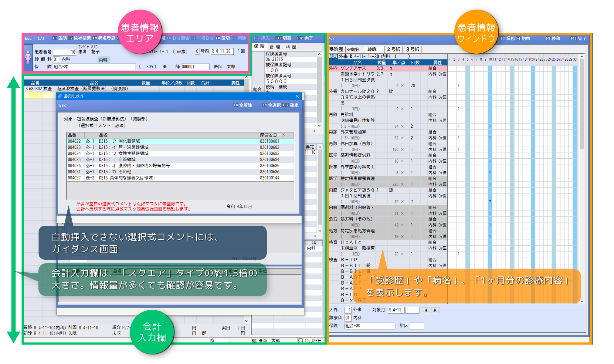Image resolution: width=614 pixels, height=364 pixels.
Task: Select row 004022 消化器領域
Action: [x=180, y=141]
